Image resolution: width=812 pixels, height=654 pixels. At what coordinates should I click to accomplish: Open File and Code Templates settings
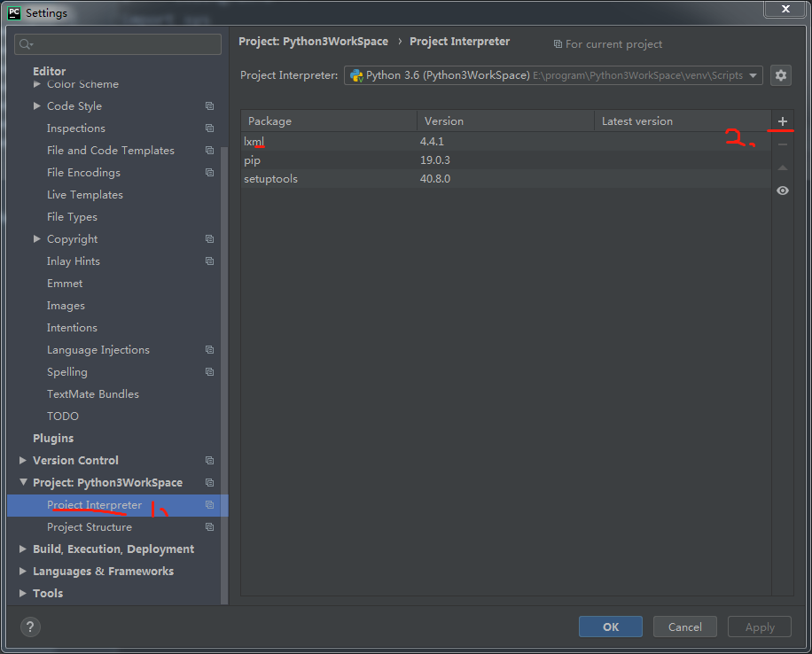coord(110,150)
